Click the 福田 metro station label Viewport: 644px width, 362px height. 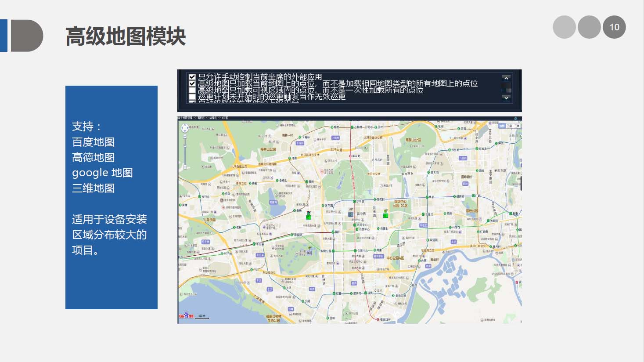(x=338, y=232)
